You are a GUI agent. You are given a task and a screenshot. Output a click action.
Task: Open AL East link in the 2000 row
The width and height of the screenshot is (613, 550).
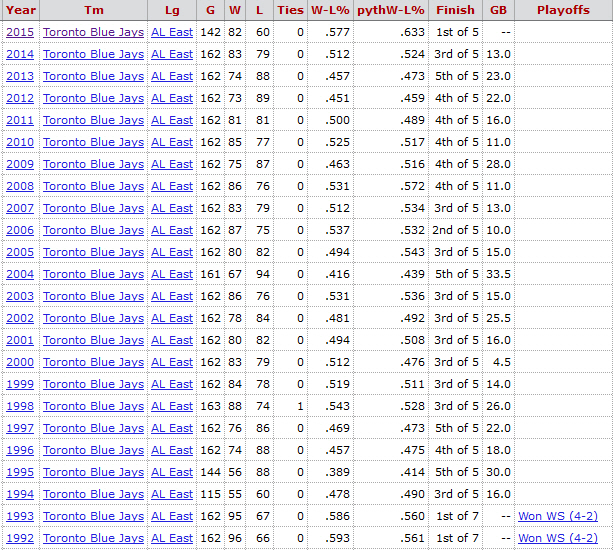pyautogui.click(x=172, y=362)
